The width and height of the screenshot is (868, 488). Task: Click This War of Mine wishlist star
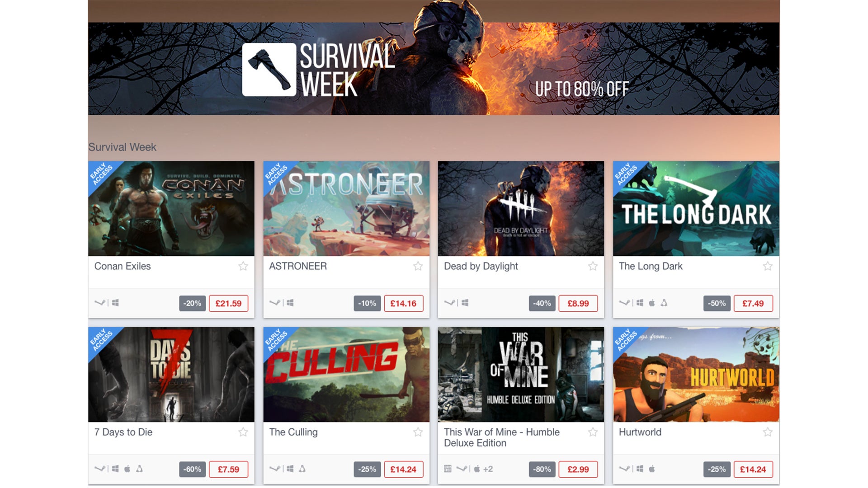pos(593,432)
